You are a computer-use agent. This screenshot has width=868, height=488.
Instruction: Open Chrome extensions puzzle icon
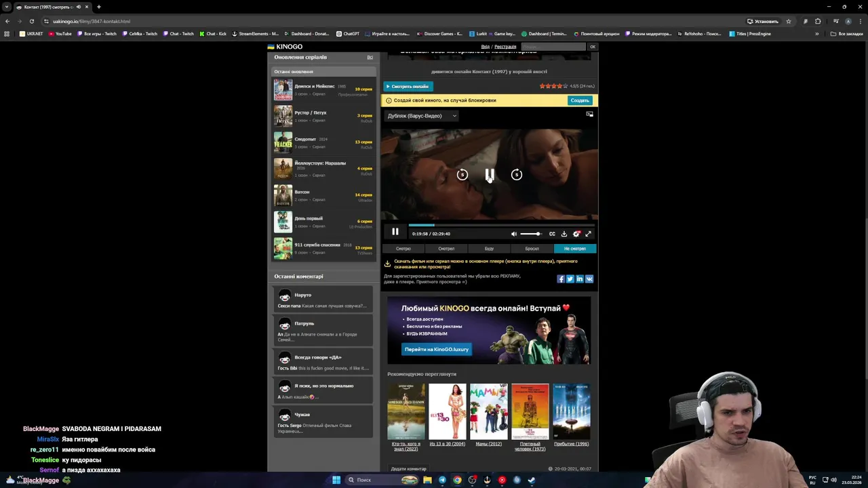coord(818,21)
